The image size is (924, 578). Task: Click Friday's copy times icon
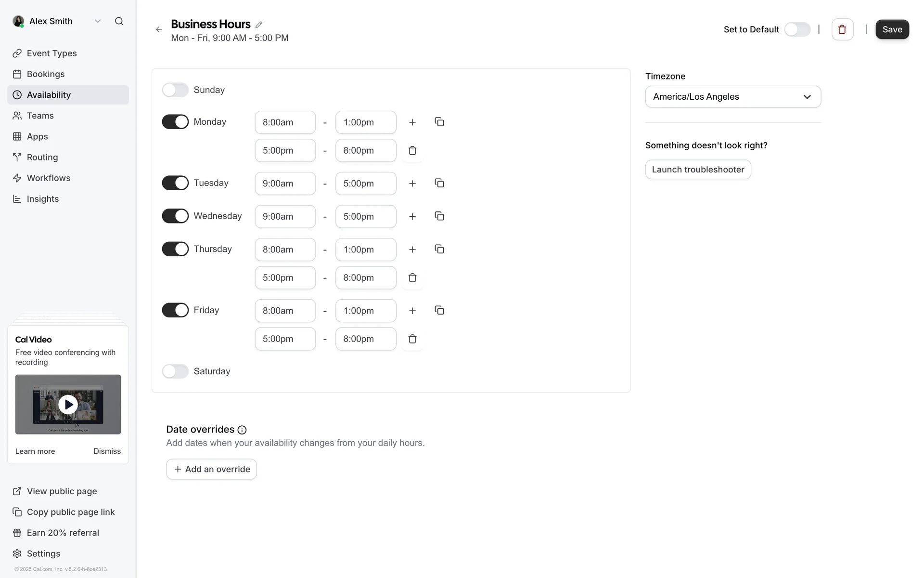pos(439,310)
